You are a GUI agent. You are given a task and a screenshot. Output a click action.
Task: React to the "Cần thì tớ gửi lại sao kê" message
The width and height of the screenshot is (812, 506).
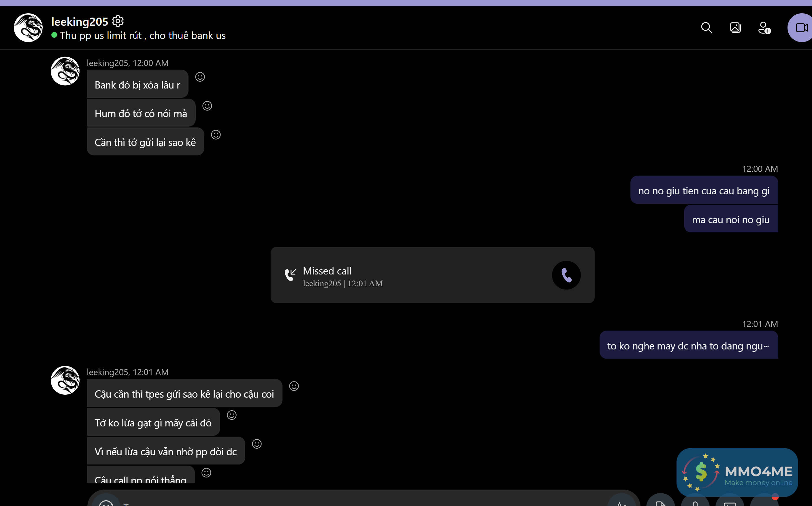coord(216,135)
